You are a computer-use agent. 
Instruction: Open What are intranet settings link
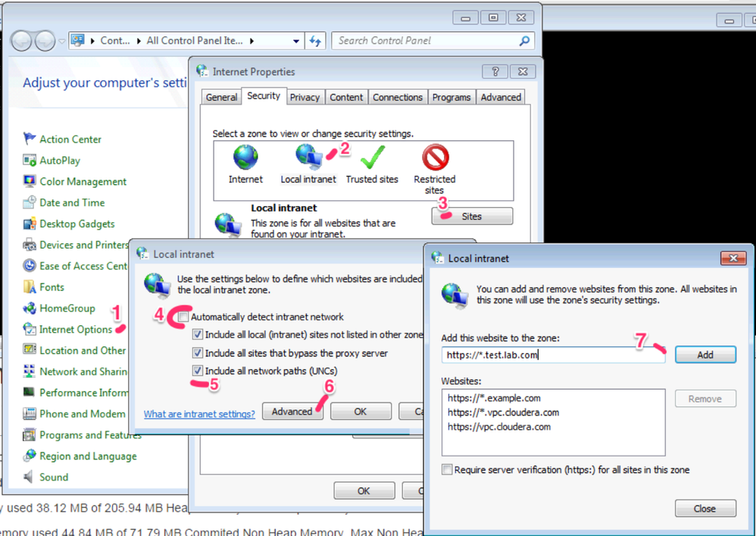pos(200,414)
